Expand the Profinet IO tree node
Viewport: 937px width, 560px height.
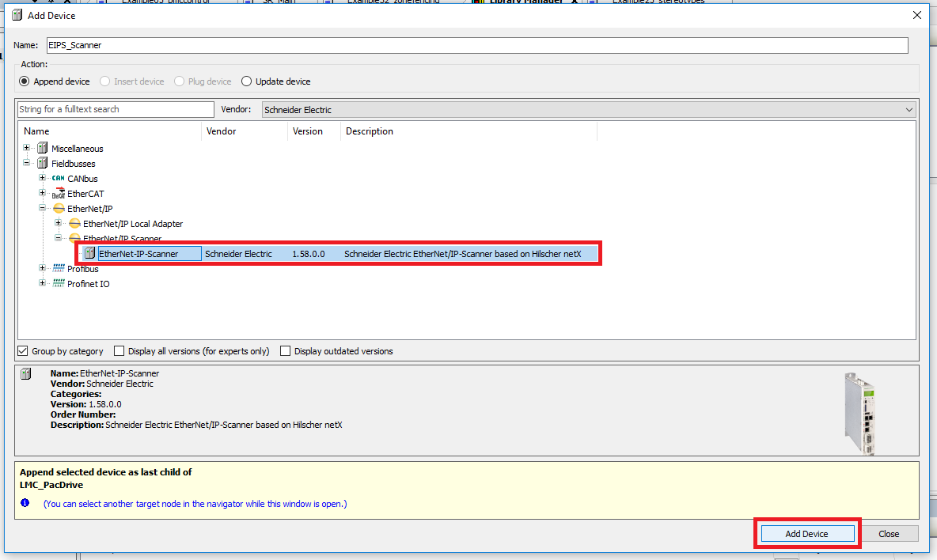43,284
